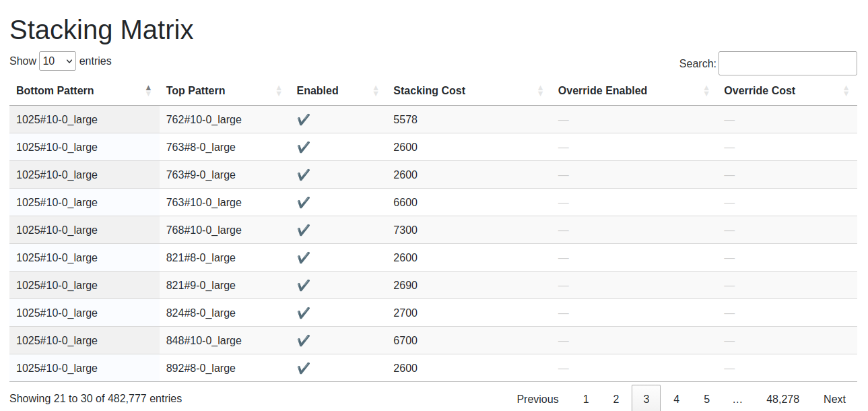Sort by Stacking Cost column header
The width and height of the screenshot is (868, 411).
click(x=469, y=90)
